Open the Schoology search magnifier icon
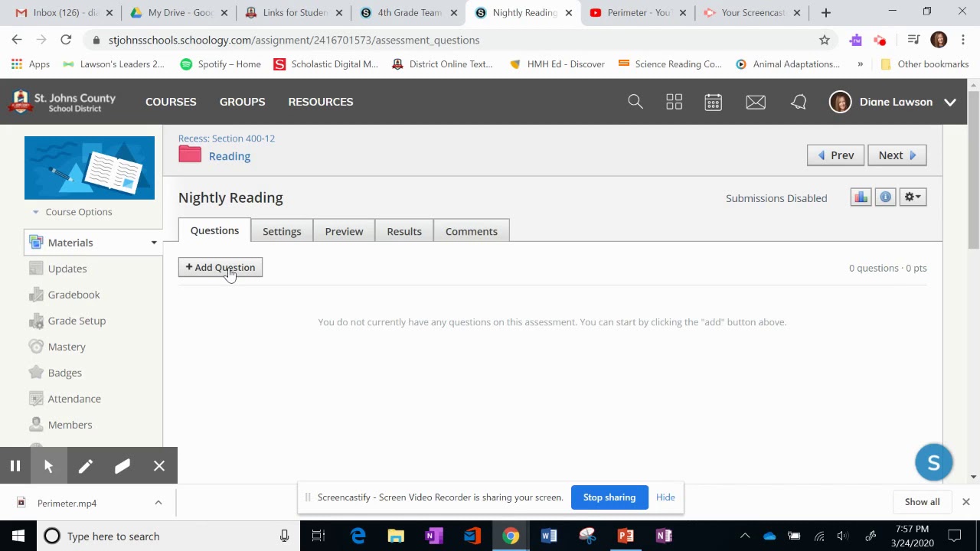 (x=635, y=102)
